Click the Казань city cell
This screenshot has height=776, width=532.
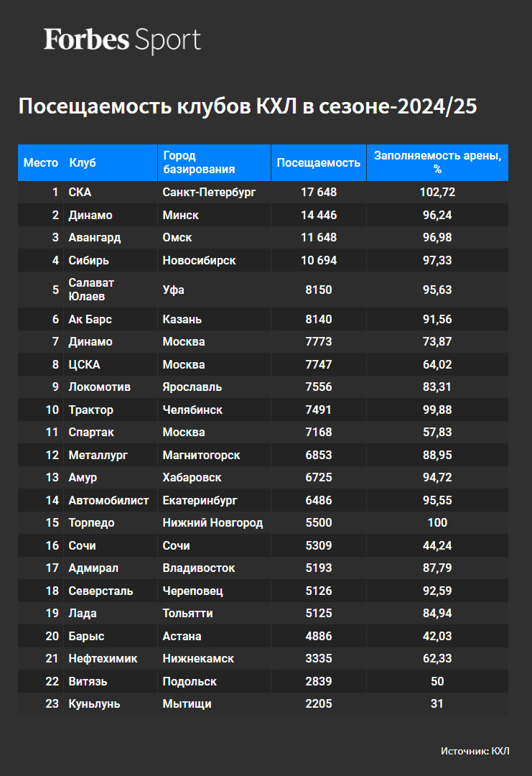pyautogui.click(x=182, y=319)
